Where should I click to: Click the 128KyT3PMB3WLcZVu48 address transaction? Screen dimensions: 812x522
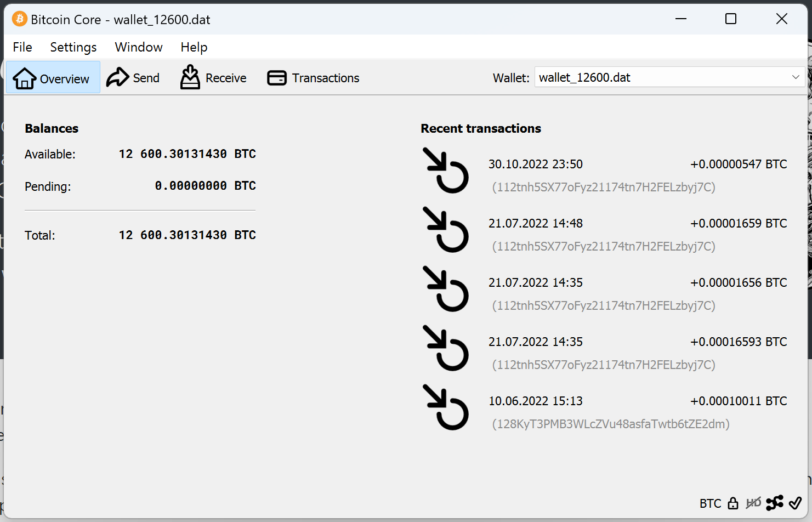610,424
